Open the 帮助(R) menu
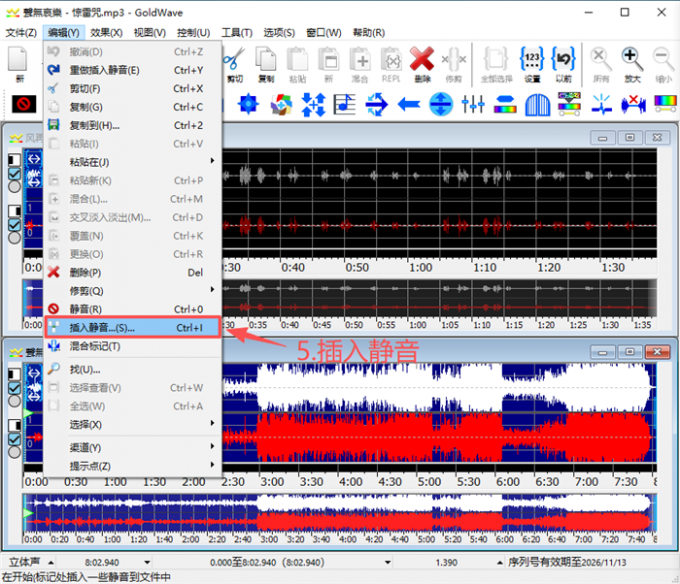This screenshot has width=680, height=584. 369,33
